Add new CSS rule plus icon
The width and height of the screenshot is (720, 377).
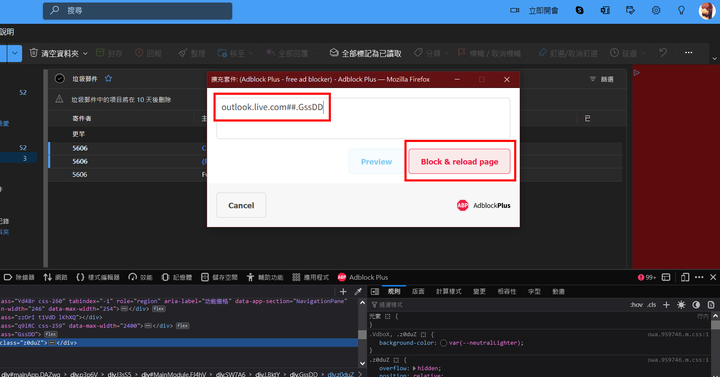coord(666,305)
